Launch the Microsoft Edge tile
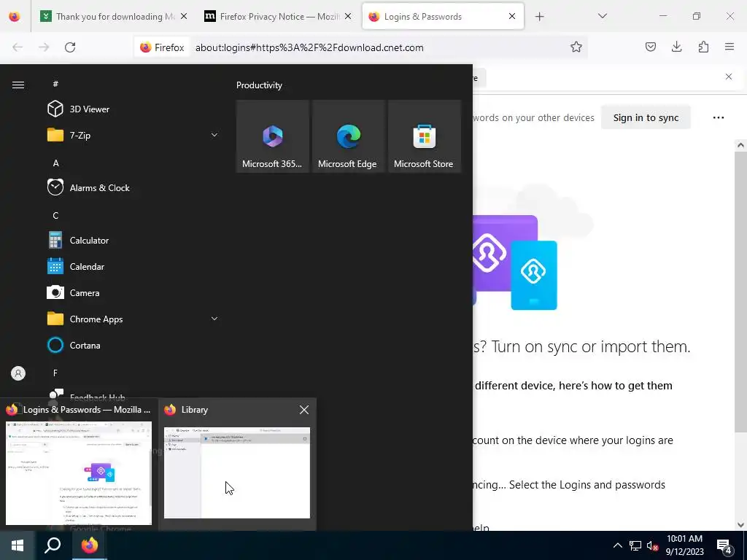Screen dimensions: 747x560 [x=349, y=136]
